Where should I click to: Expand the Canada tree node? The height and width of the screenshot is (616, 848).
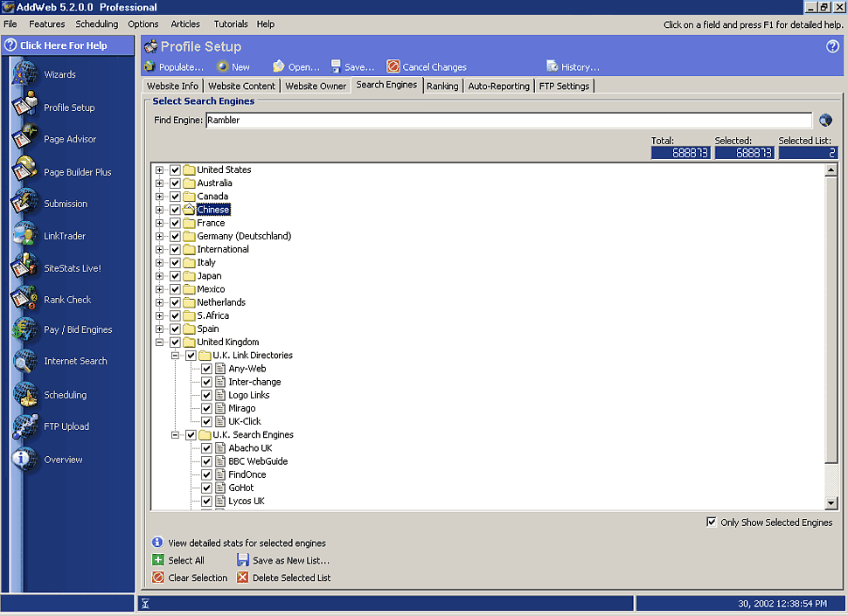pos(159,196)
